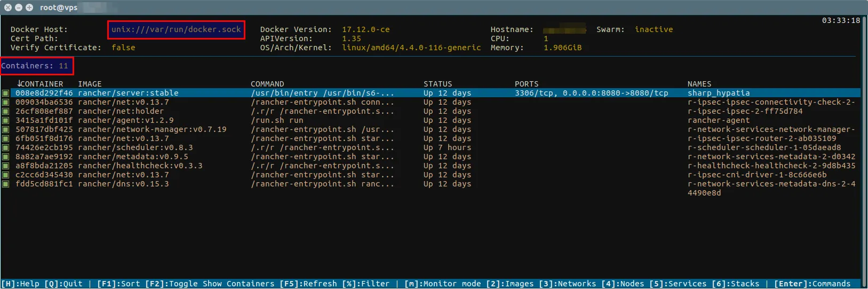Open the Networks view
Image resolution: width=868 pixels, height=289 pixels.
[x=567, y=284]
